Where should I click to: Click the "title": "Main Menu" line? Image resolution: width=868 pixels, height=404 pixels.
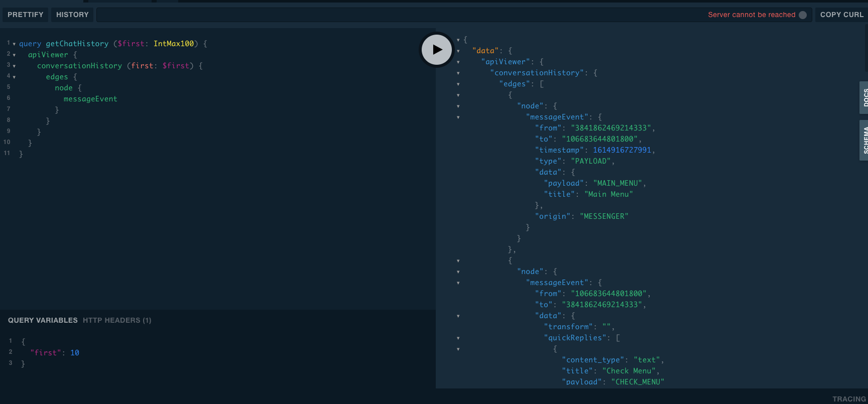coord(588,194)
